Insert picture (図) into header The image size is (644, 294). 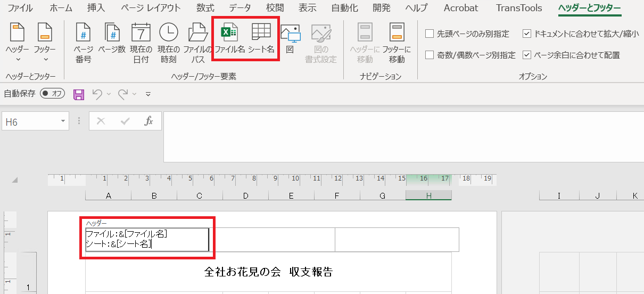pyautogui.click(x=290, y=39)
